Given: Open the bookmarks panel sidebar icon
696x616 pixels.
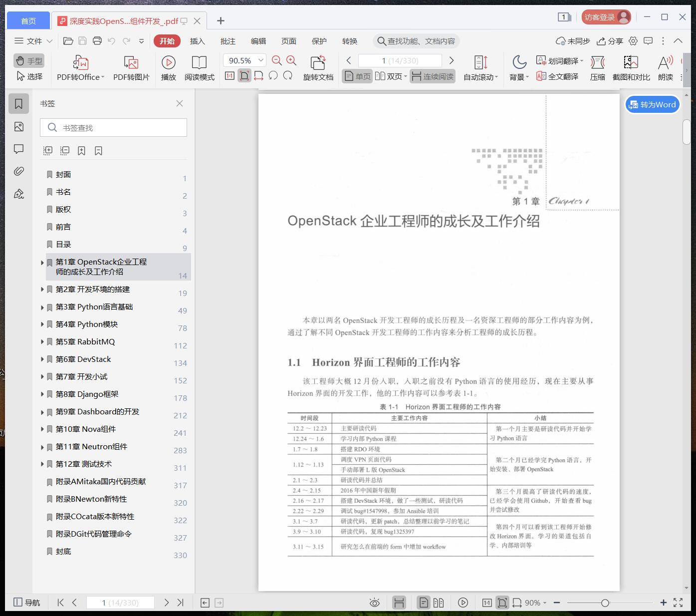Looking at the screenshot, I should pos(19,104).
